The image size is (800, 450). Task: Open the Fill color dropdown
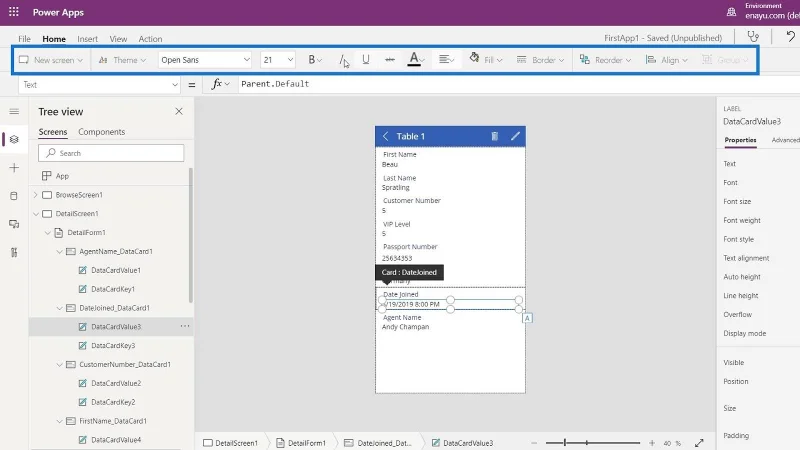tap(485, 60)
